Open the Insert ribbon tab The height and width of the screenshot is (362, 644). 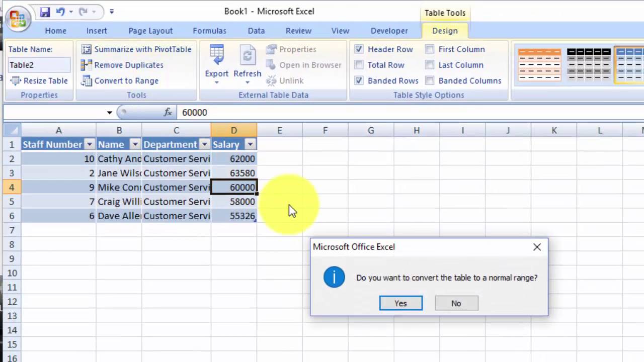[x=97, y=31]
